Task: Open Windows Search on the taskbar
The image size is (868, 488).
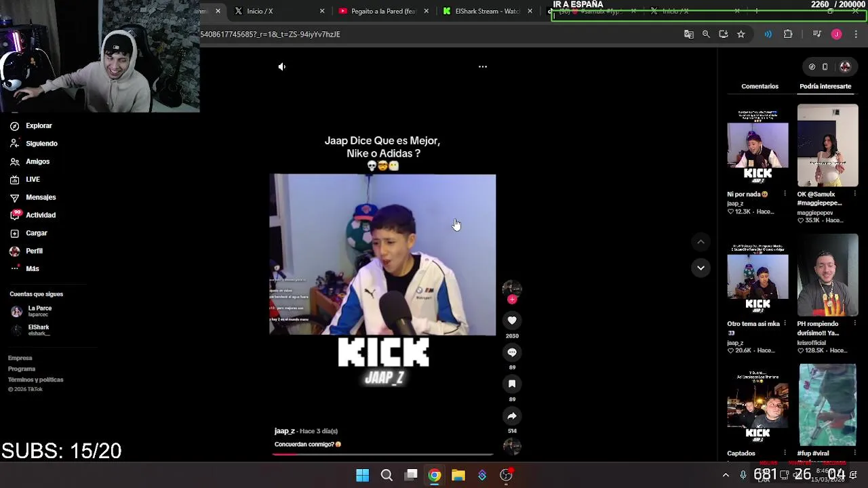Action: 387,475
